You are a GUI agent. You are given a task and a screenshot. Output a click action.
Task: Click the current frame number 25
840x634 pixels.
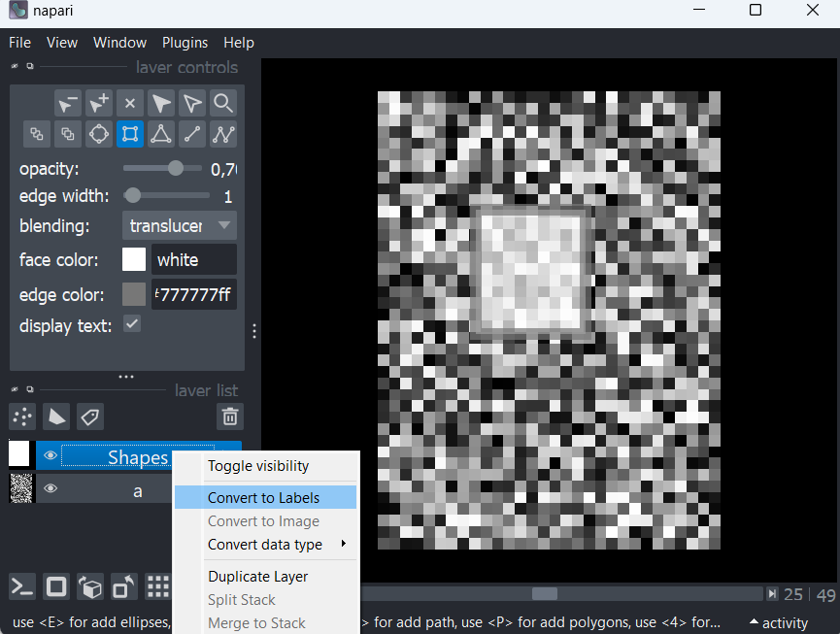[x=793, y=595]
